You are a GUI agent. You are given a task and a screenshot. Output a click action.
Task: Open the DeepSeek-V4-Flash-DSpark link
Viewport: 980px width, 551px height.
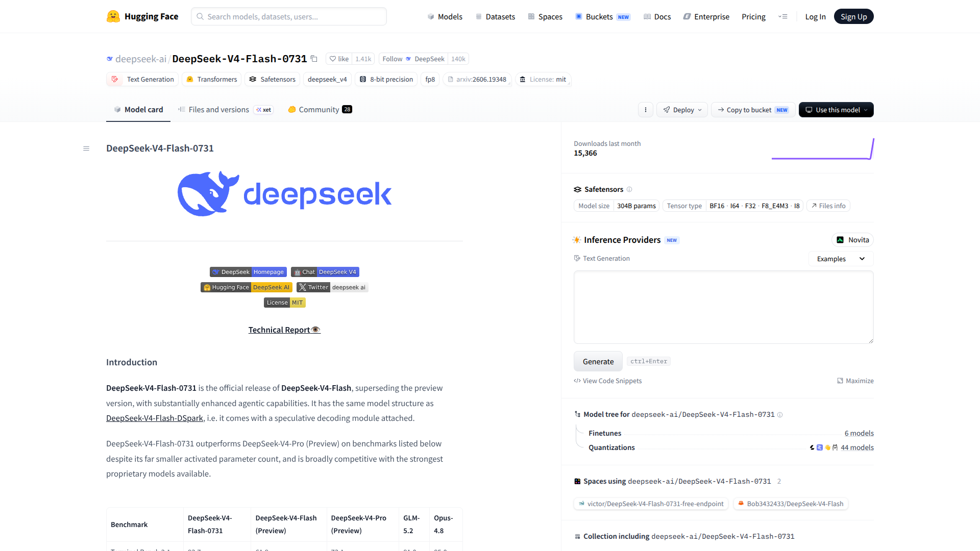point(155,418)
